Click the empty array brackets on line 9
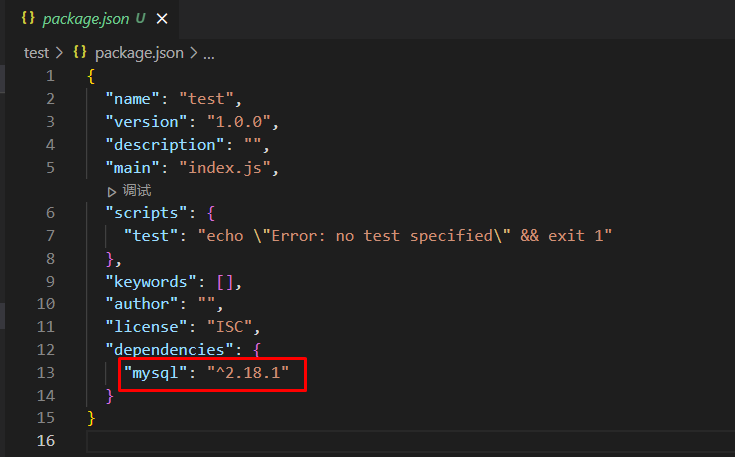This screenshot has width=735, height=457. (225, 282)
